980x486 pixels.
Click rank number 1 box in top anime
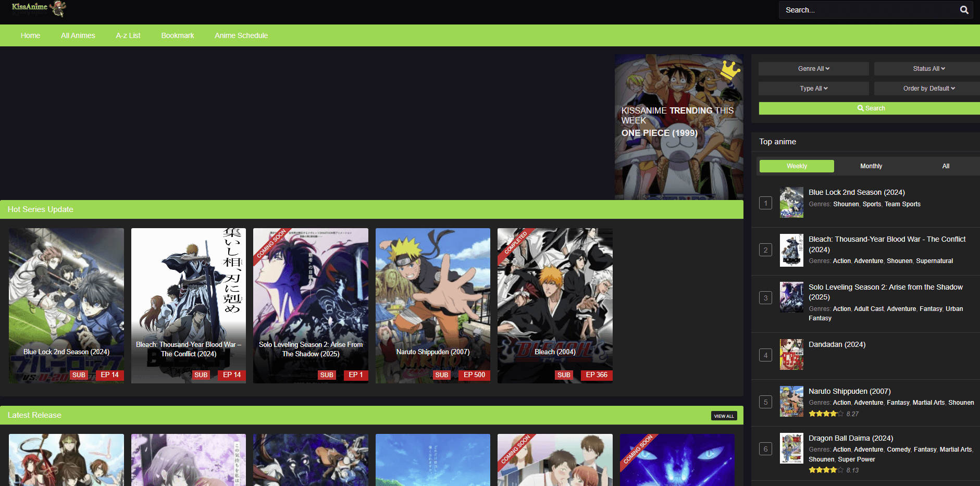(765, 203)
